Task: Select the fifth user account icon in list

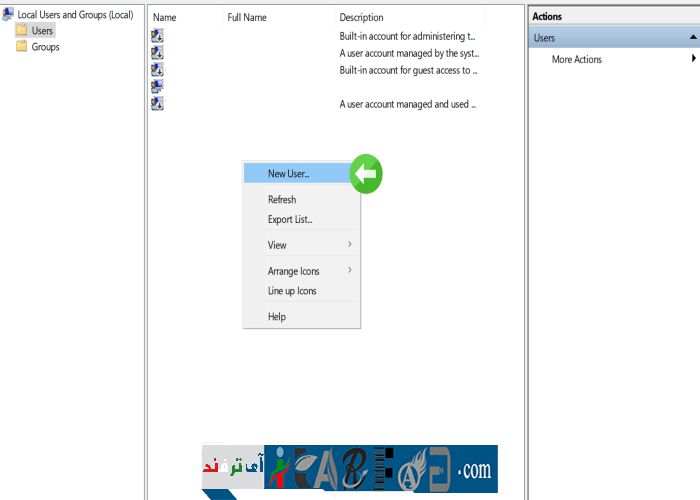Action: (x=157, y=104)
